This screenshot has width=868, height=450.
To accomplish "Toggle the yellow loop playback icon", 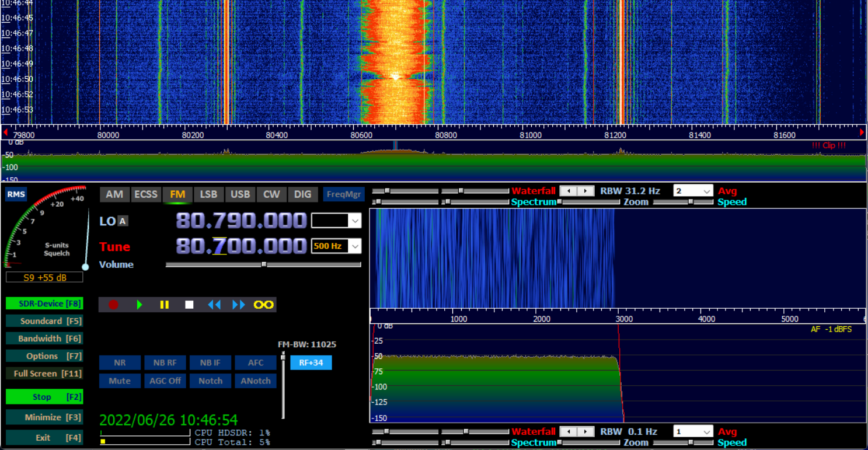I will pyautogui.click(x=263, y=305).
